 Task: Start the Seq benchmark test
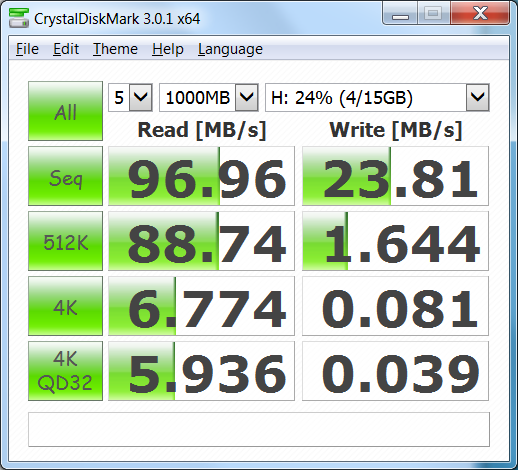pos(65,176)
